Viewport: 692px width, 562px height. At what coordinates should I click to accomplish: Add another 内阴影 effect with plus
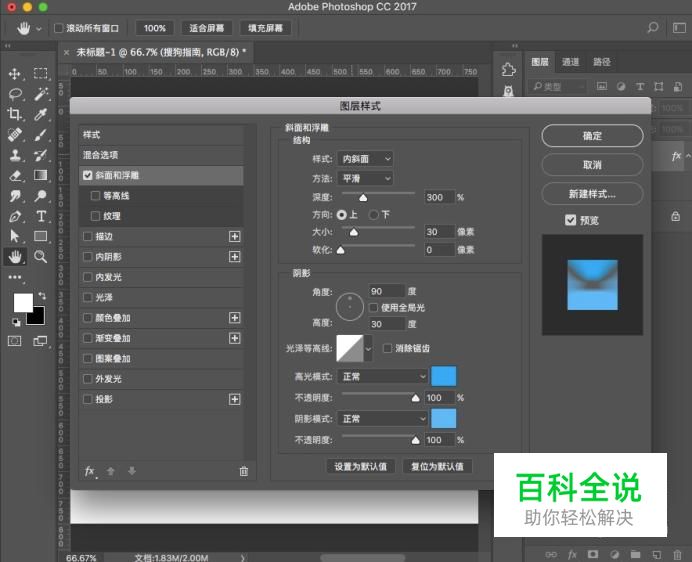(x=235, y=257)
